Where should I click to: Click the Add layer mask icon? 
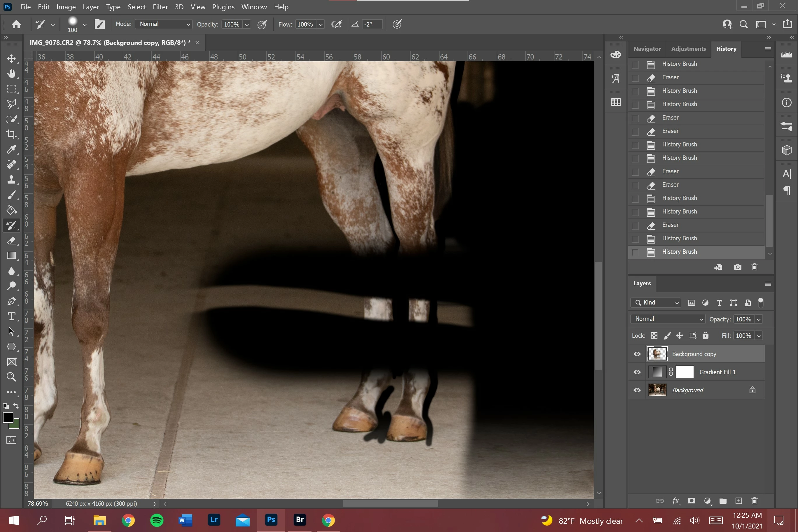point(692,501)
